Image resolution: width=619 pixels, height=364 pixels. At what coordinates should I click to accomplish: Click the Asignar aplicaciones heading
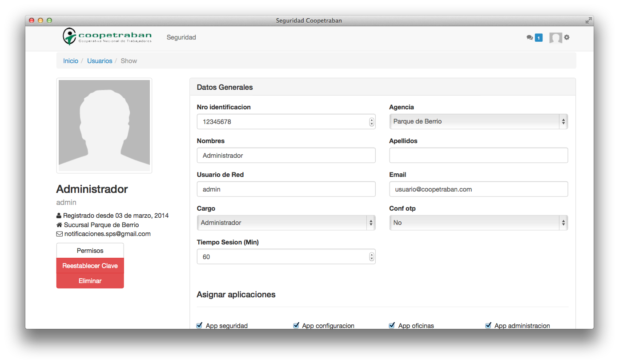(236, 295)
